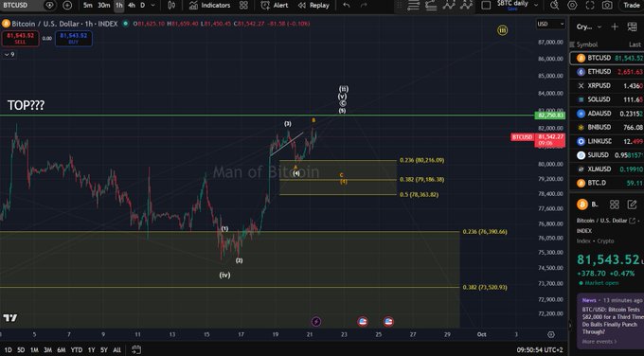Click the TOP??? text annotation

pos(26,105)
